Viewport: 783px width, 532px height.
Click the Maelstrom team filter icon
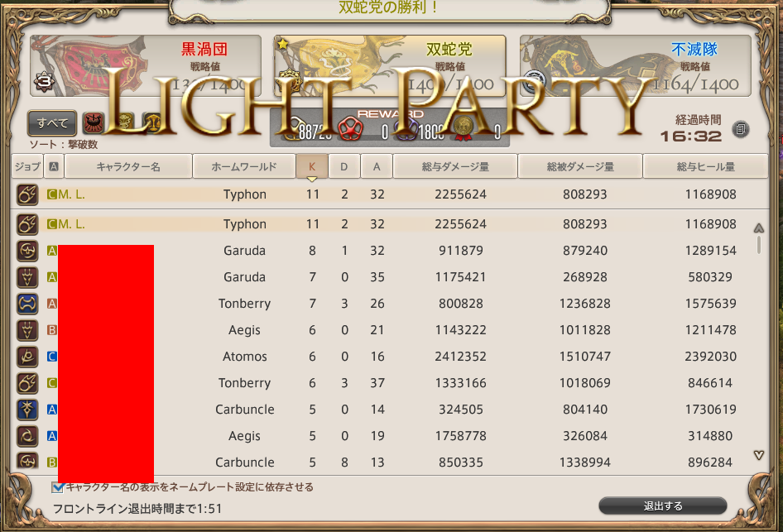93,122
